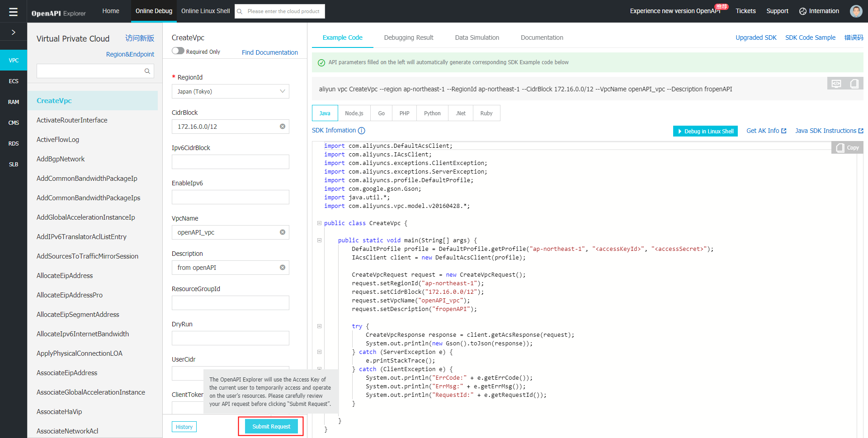Click the search magnifier icon in API search box
Screen dimensions: 868x438
[147, 71]
